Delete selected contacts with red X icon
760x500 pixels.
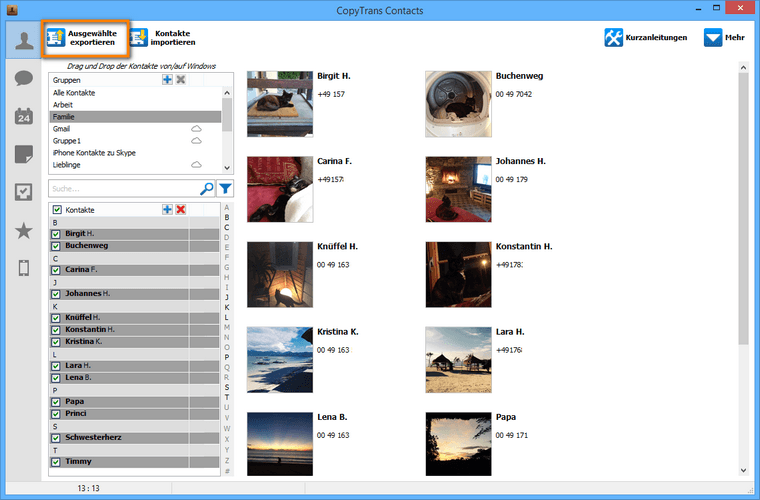coord(181,209)
